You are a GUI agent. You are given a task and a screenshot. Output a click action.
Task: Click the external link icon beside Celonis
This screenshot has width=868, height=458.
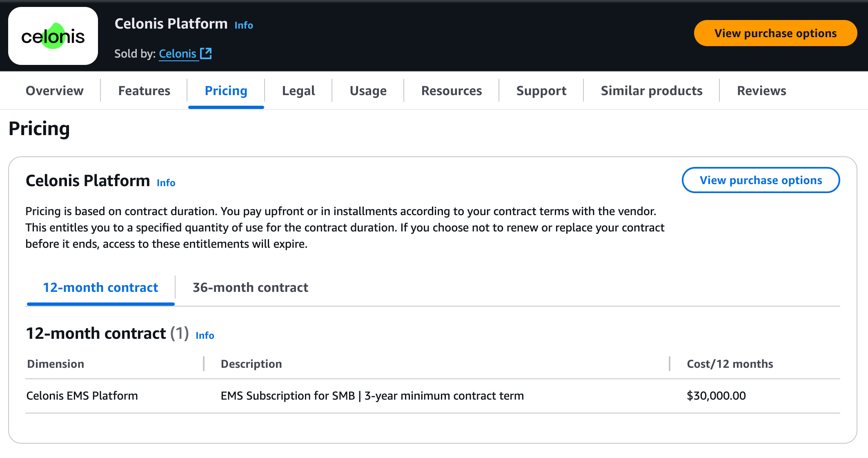[x=206, y=53]
